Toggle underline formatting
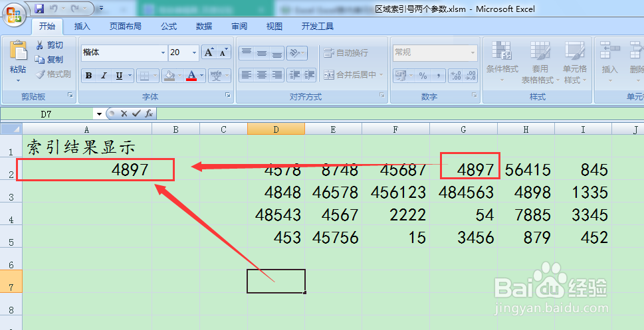The height and width of the screenshot is (330, 644). click(x=119, y=76)
